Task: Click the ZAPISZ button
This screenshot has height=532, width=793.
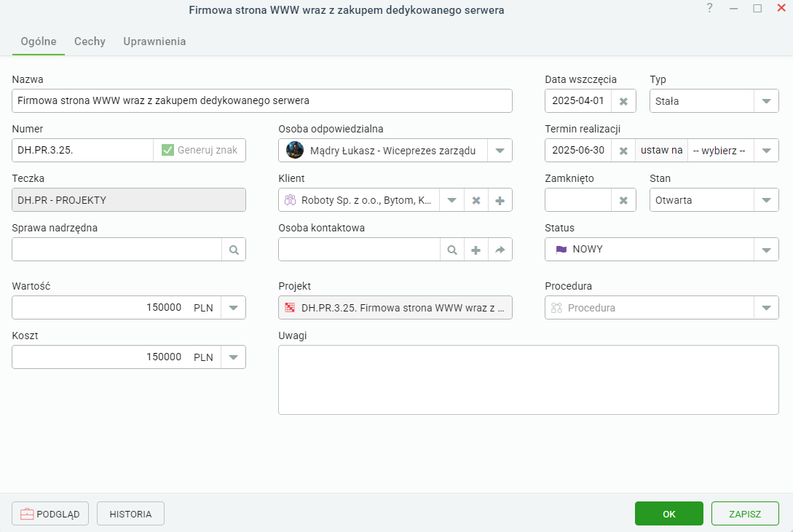Action: [x=745, y=514]
